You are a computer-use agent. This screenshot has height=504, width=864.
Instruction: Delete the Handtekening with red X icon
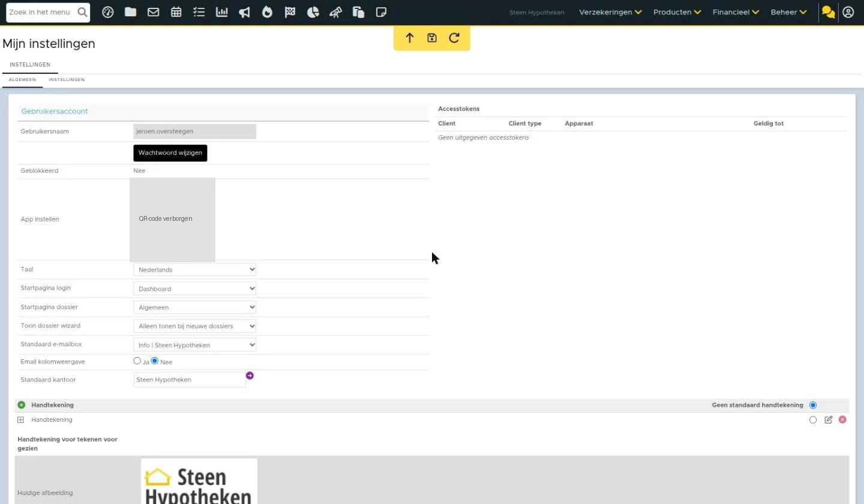842,419
